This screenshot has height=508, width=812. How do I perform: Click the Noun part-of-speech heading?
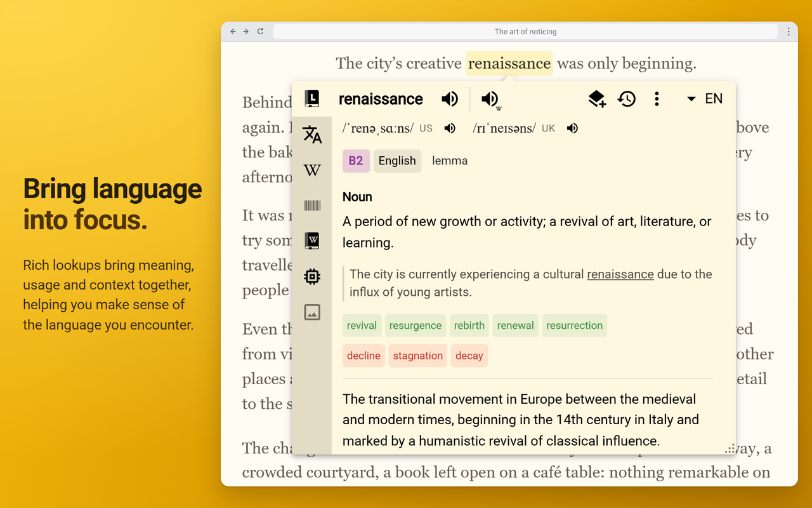[357, 197]
